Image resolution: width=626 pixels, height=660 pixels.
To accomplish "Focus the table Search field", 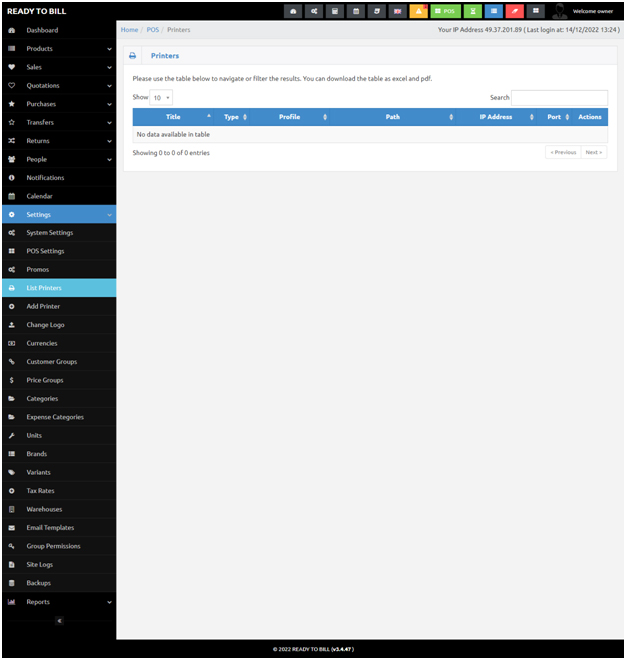I will [559, 98].
